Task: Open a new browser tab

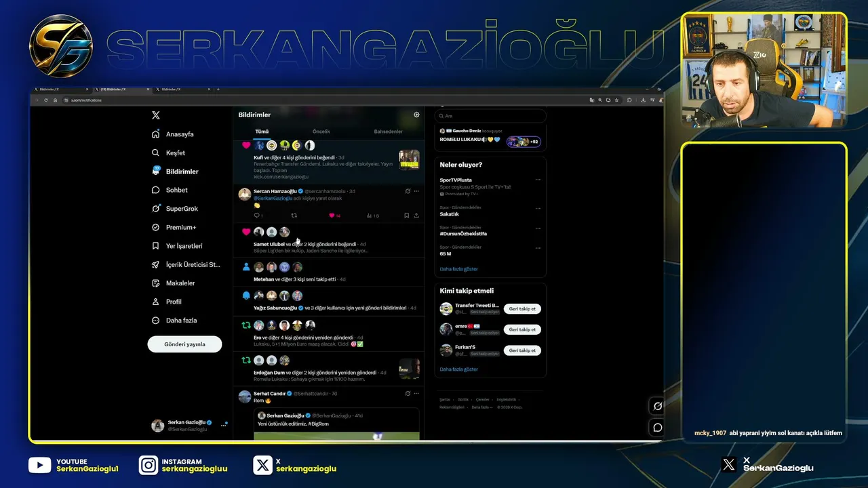Action: (218, 89)
